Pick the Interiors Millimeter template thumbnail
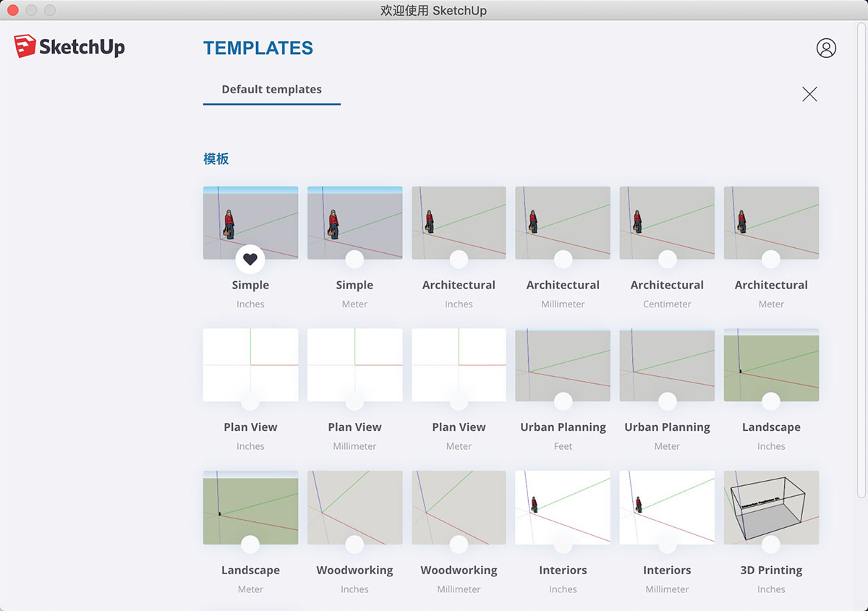The height and width of the screenshot is (611, 868). [x=667, y=506]
